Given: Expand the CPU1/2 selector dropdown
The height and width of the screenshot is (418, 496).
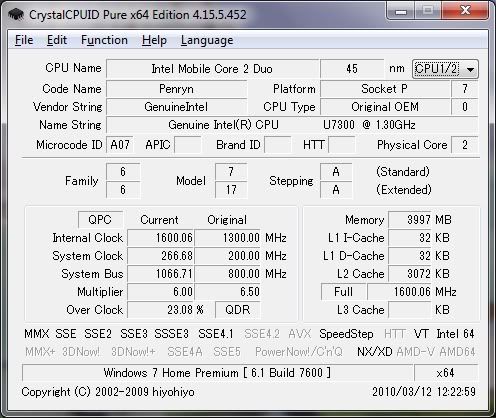Looking at the screenshot, I should [x=445, y=69].
